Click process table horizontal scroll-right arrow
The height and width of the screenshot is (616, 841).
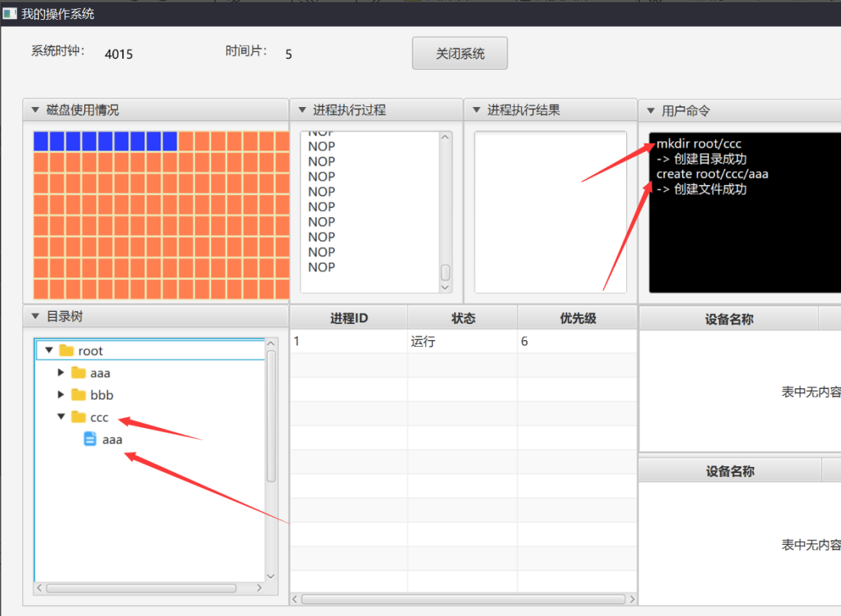(632, 599)
